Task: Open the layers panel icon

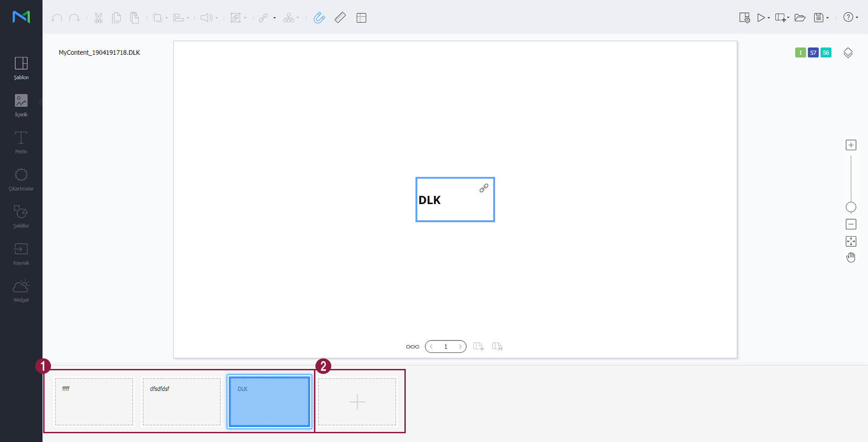Action: point(848,53)
